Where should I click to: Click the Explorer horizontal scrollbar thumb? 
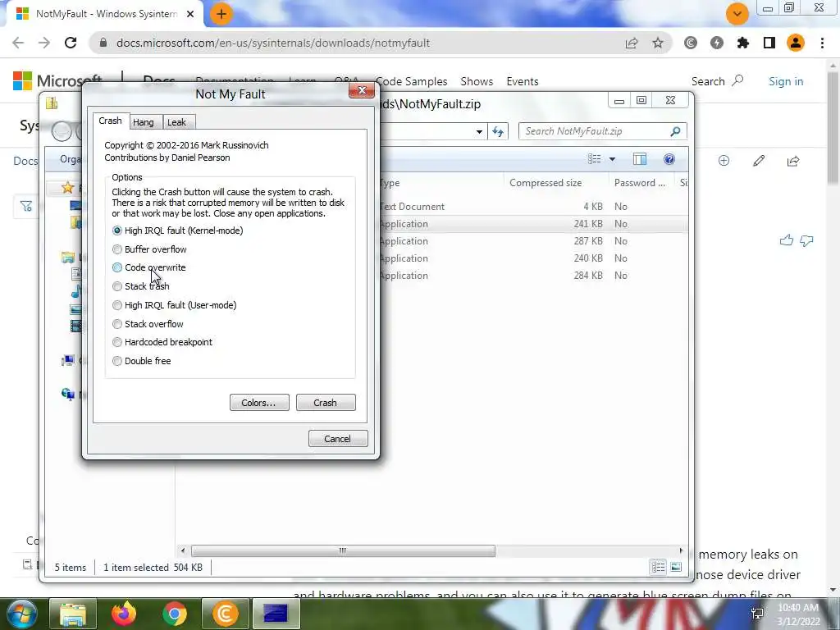[343, 550]
